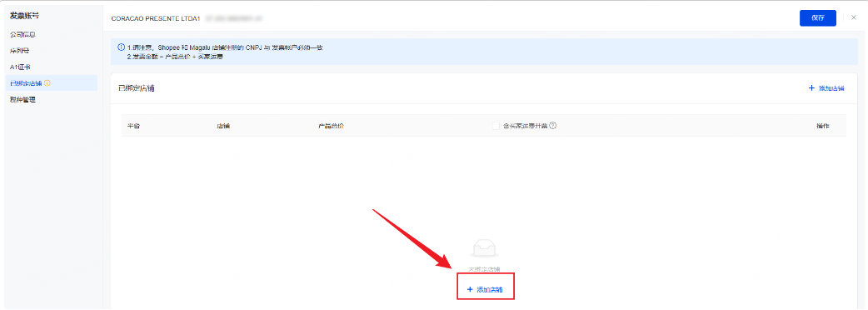Click the 发票账号 sidebar title
This screenshot has height=310, width=868.
click(24, 16)
